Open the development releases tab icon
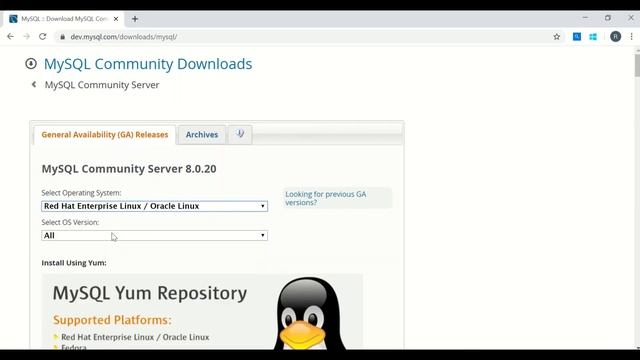 (x=240, y=134)
